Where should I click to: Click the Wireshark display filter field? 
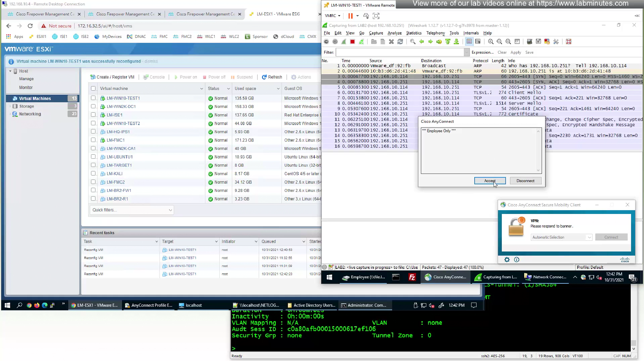tap(400, 52)
